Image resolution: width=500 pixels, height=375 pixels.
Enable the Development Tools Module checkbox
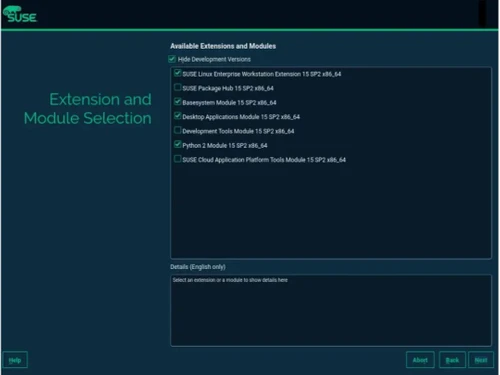click(178, 131)
